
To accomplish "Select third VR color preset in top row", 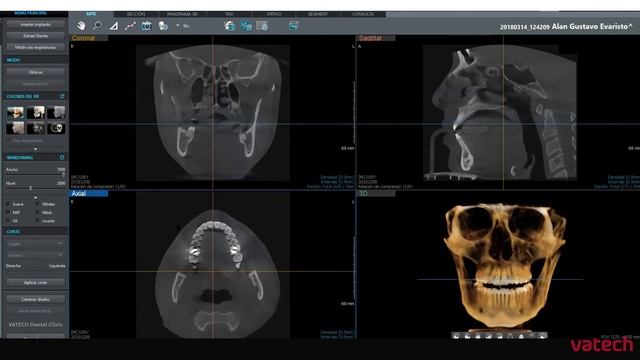I will pyautogui.click(x=56, y=112).
